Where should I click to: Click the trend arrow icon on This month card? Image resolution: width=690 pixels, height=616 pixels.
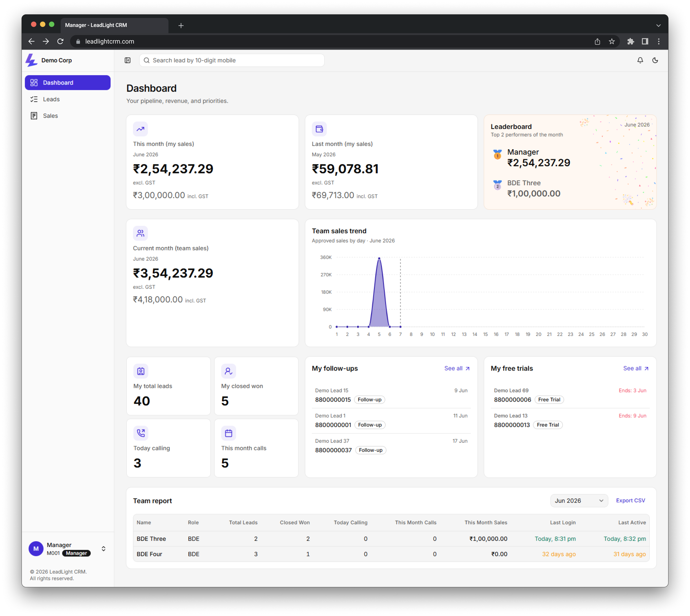click(140, 129)
